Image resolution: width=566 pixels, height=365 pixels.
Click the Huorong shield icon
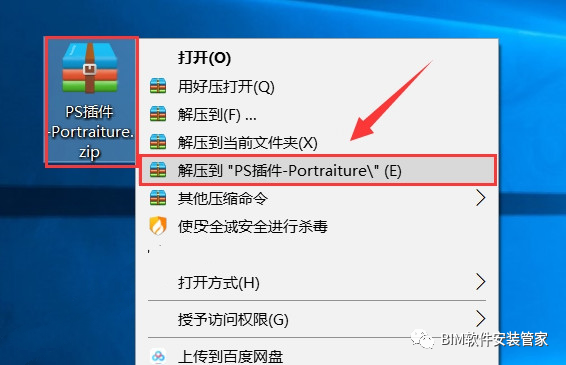point(158,226)
